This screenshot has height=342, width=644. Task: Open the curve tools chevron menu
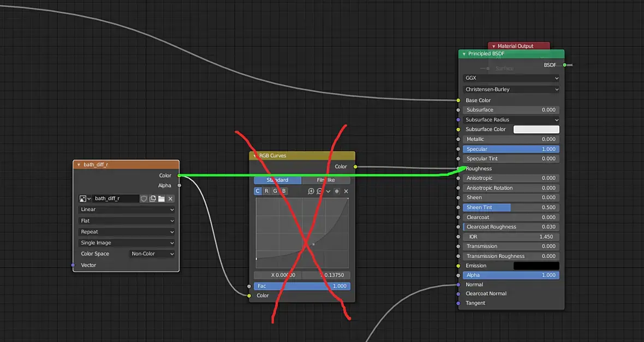(x=328, y=191)
